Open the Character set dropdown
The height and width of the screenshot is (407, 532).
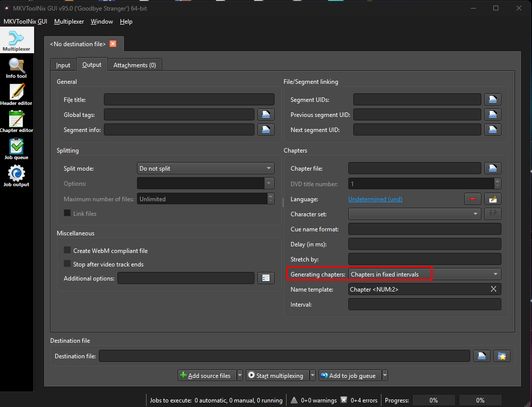click(415, 214)
